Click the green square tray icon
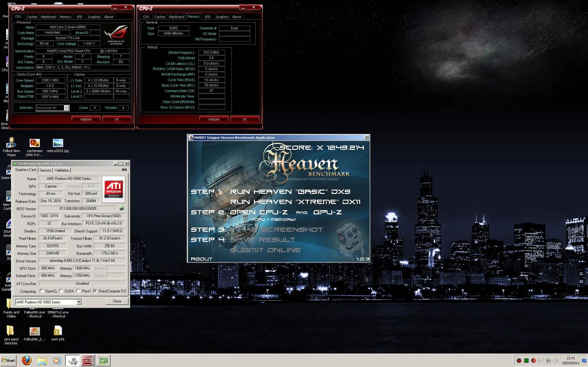Viewport: 588px width, 367px height. [x=526, y=361]
